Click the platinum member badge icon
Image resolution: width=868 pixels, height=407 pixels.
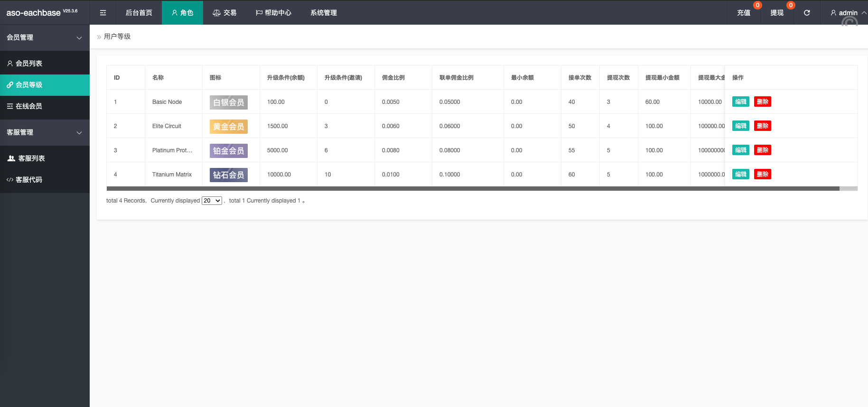[x=228, y=151]
